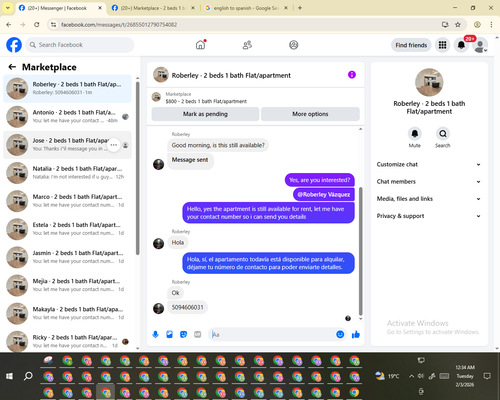Expand Media, files and links section
The width and height of the screenshot is (500, 400).
pos(429,199)
